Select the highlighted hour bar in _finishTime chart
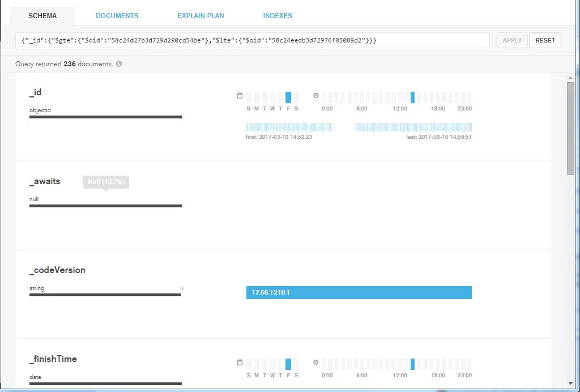Viewport: 580px width, 392px height. [x=412, y=364]
